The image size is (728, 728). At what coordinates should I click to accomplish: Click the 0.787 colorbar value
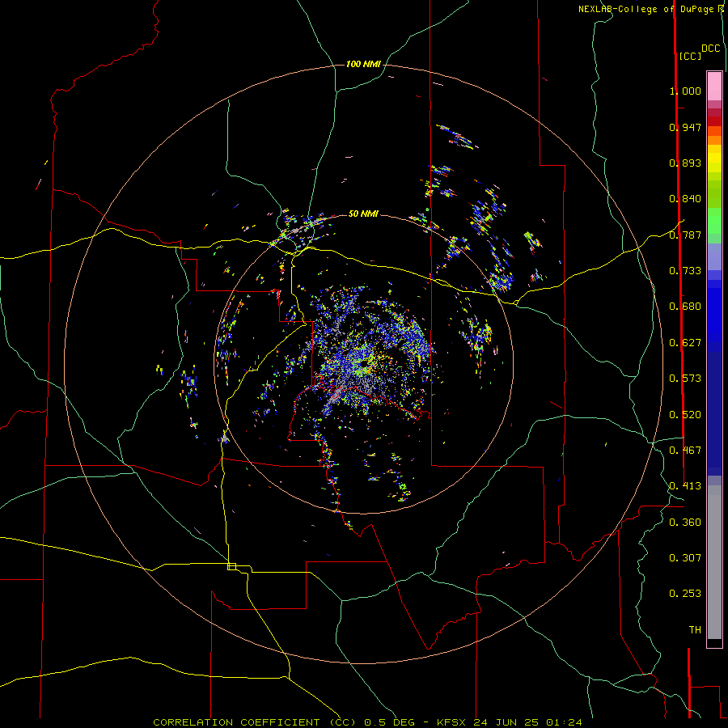point(685,235)
